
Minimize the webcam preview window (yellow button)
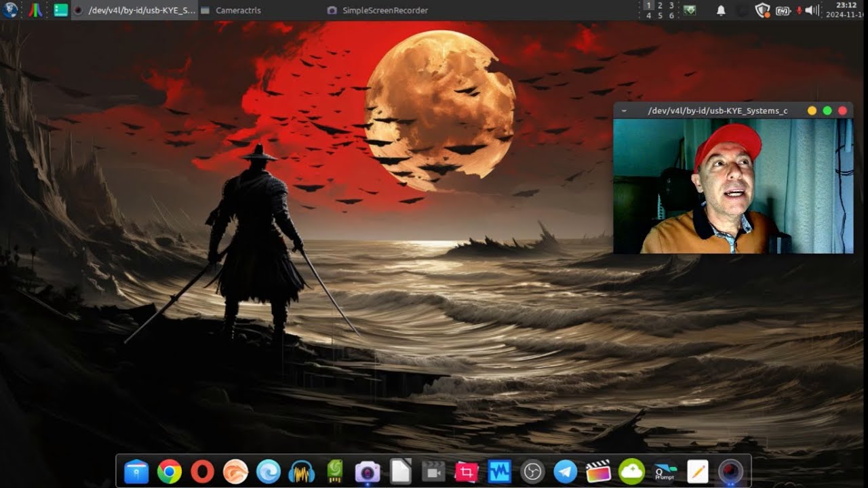pos(812,110)
